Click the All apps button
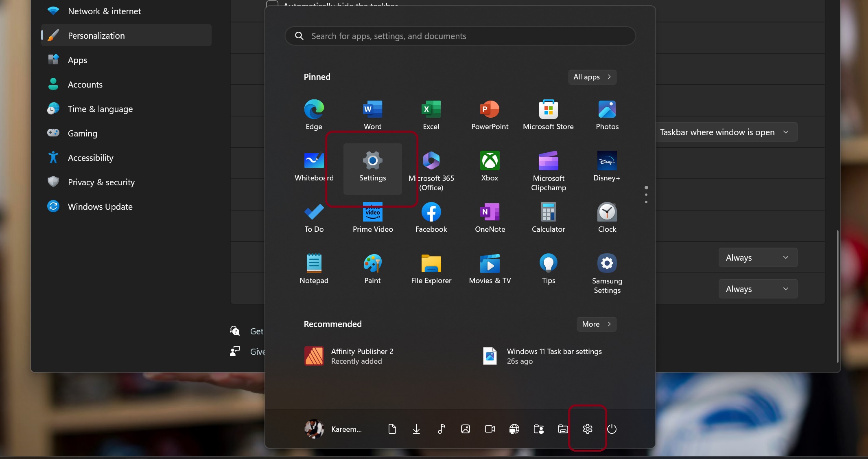Viewport: 868px width, 459px height. 592,77
